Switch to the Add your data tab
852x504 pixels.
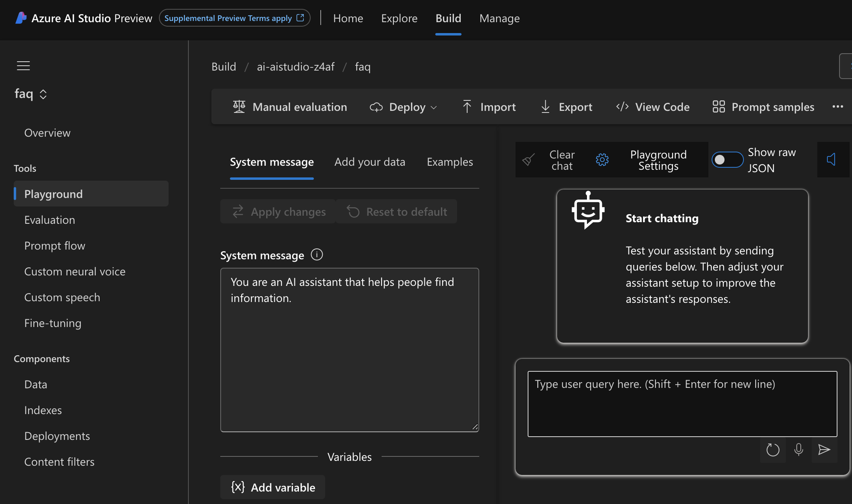pos(370,162)
